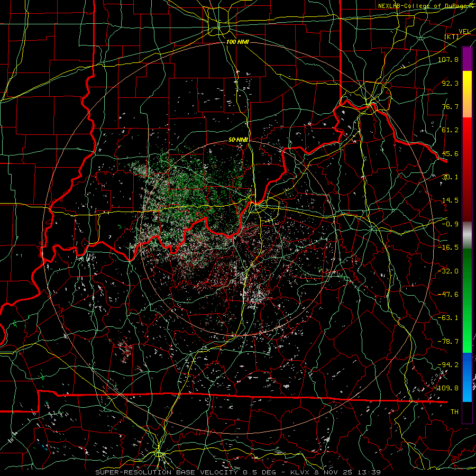Select the -47.6 scale value
This screenshot has height=476, width=476.
(x=448, y=295)
